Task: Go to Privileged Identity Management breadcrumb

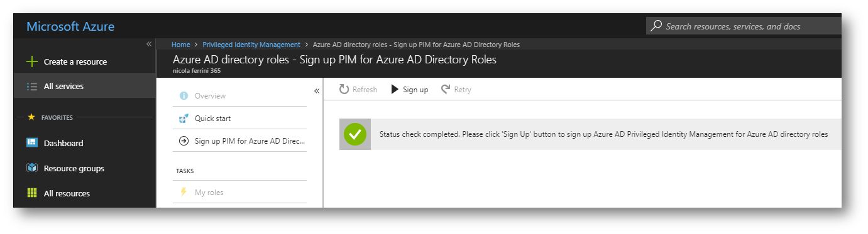Action: pyautogui.click(x=251, y=45)
